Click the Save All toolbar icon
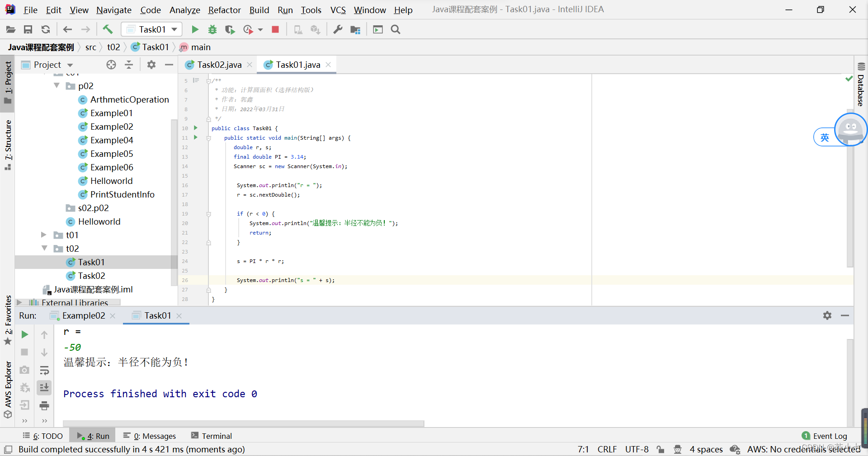The height and width of the screenshot is (456, 868). [x=28, y=30]
